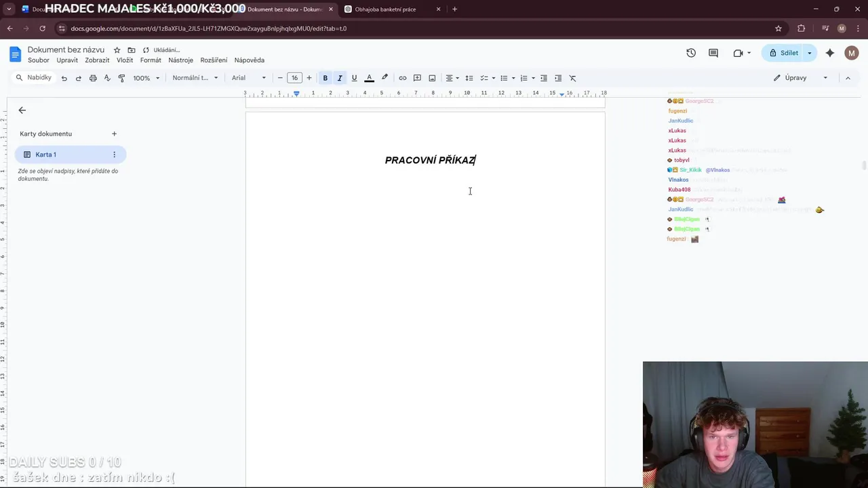Open the Nápověda menu
The image size is (868, 488).
[x=250, y=60]
